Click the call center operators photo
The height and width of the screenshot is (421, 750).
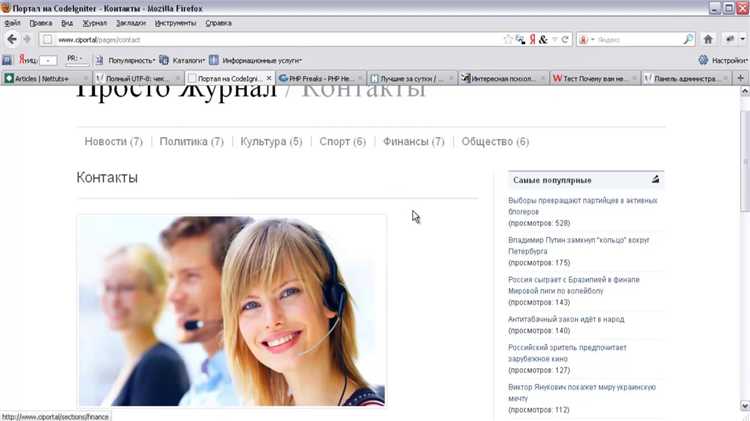tap(232, 310)
